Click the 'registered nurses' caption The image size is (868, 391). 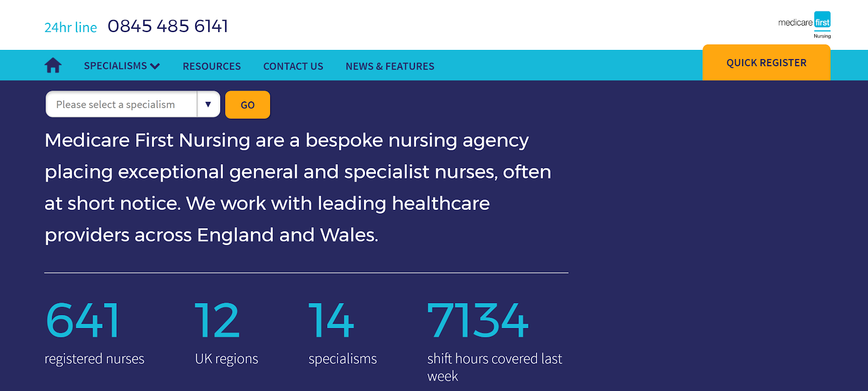[x=94, y=359]
